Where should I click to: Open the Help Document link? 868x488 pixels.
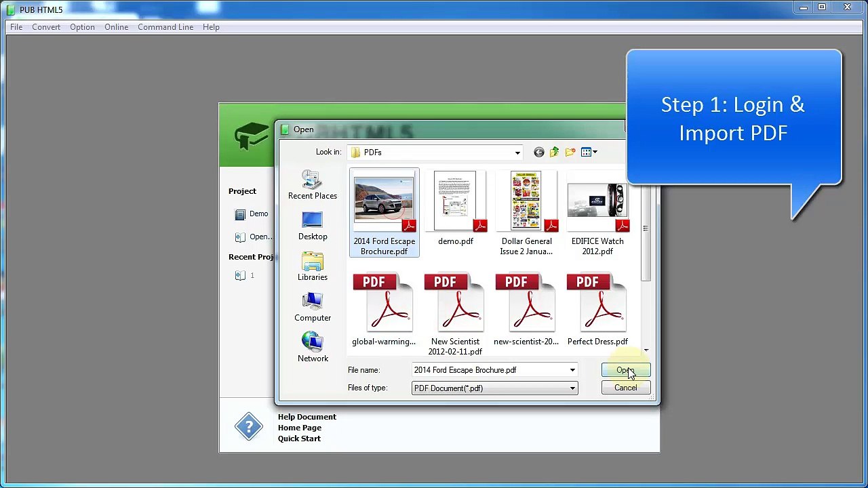tap(307, 417)
